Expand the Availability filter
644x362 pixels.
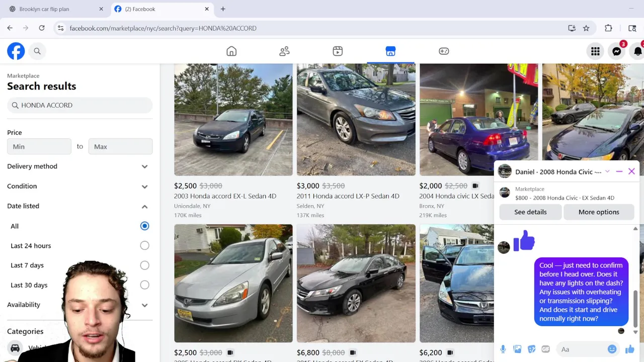tap(79, 305)
